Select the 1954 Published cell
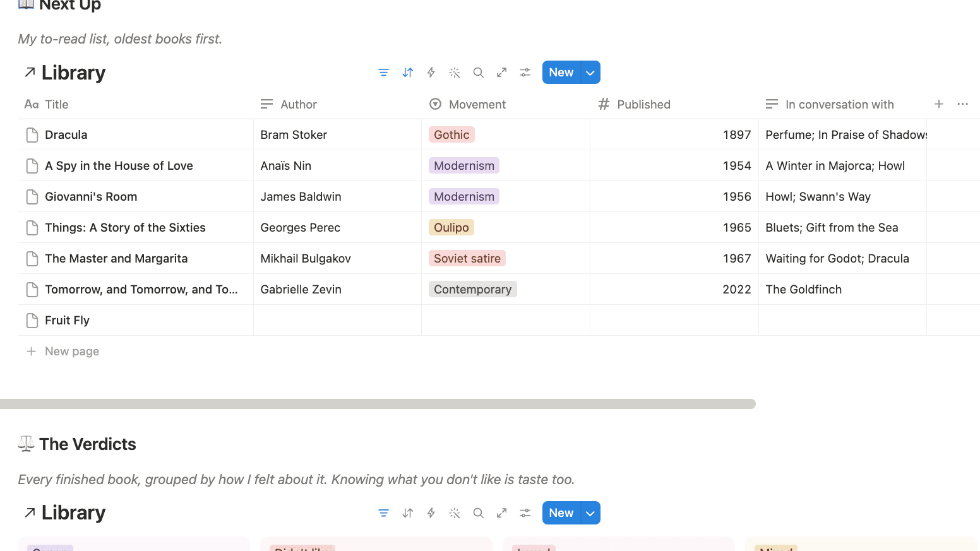 pyautogui.click(x=674, y=166)
